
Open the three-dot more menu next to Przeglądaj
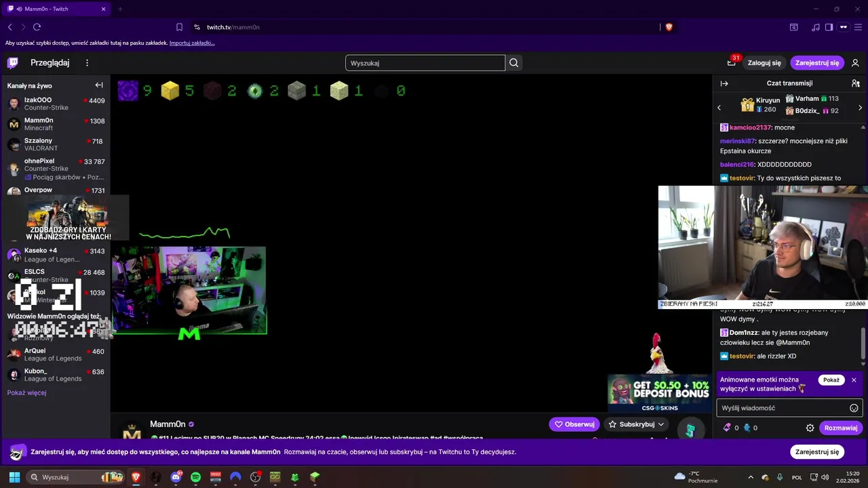click(x=87, y=63)
